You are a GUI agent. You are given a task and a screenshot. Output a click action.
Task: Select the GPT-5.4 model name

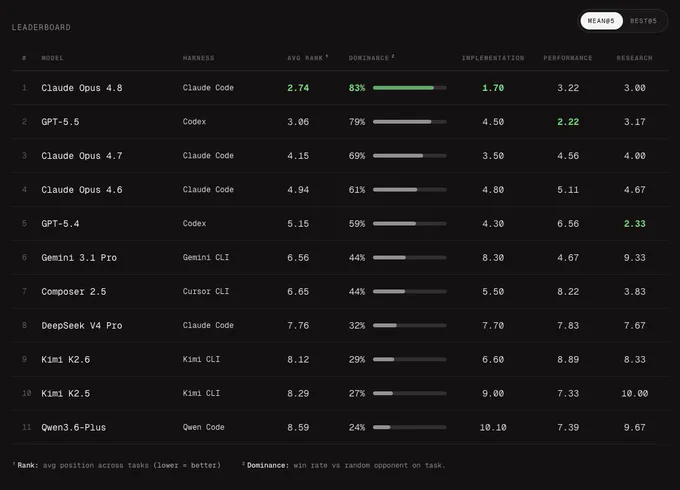click(x=60, y=224)
